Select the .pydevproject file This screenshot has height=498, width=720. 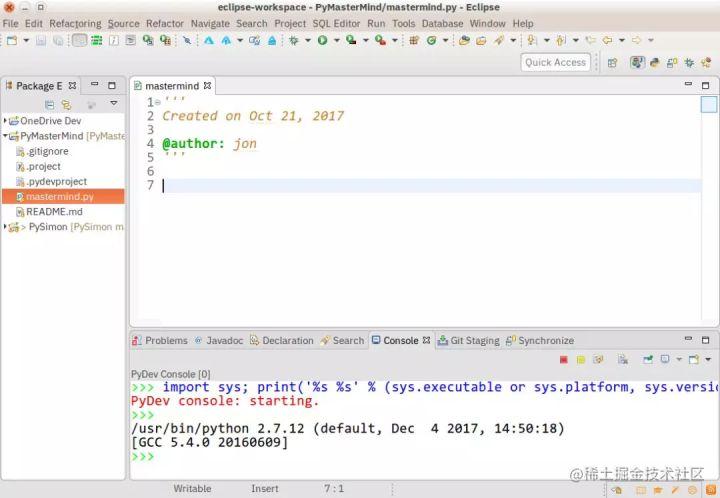[51, 181]
